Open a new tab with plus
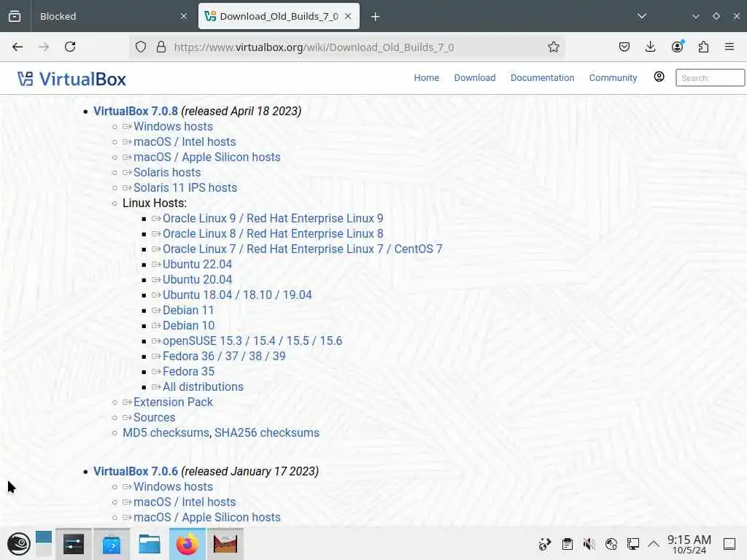The height and width of the screenshot is (560, 747). 376,17
